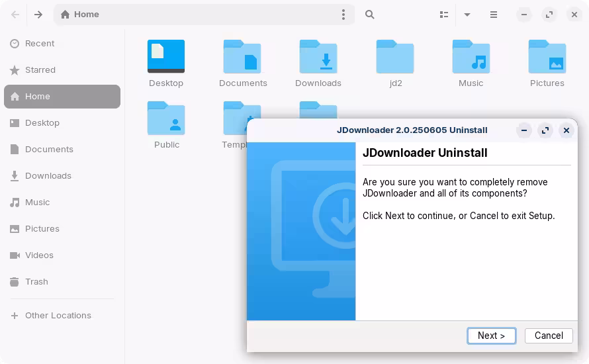Screen dimensions: 589x364
Task: Open Other Locations in sidebar
Action: (58, 316)
